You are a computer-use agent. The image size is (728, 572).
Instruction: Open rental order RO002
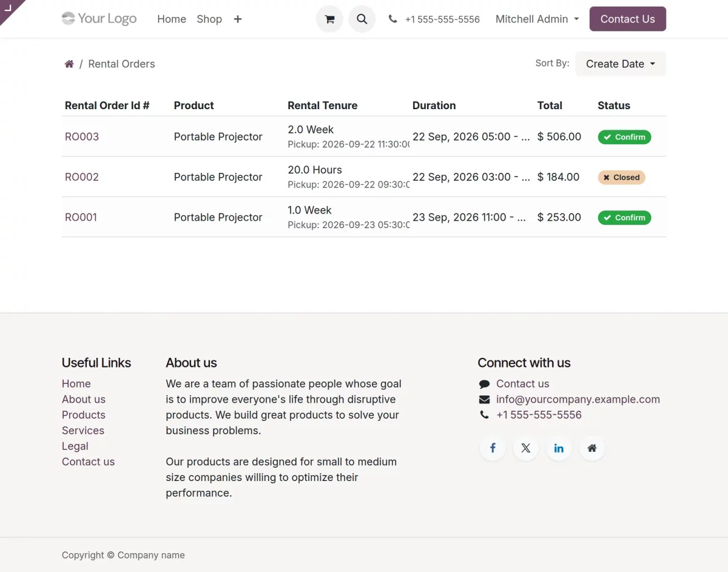coord(82,177)
